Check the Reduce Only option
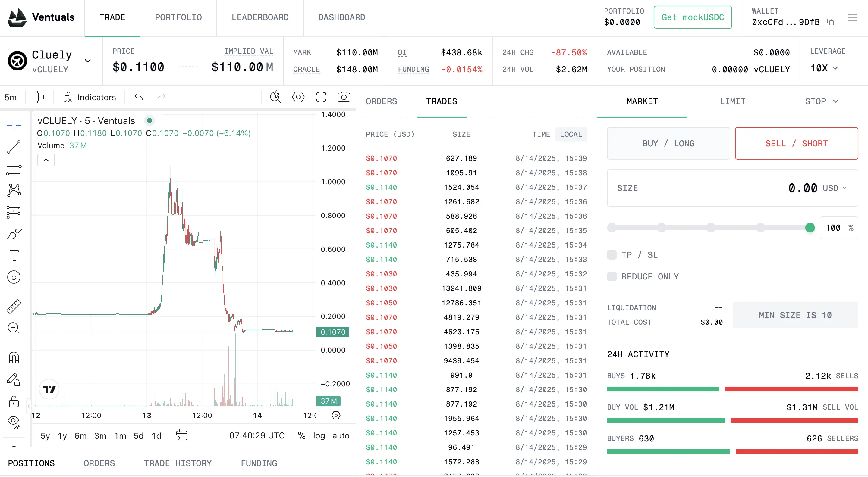The height and width of the screenshot is (477, 868). (612, 276)
